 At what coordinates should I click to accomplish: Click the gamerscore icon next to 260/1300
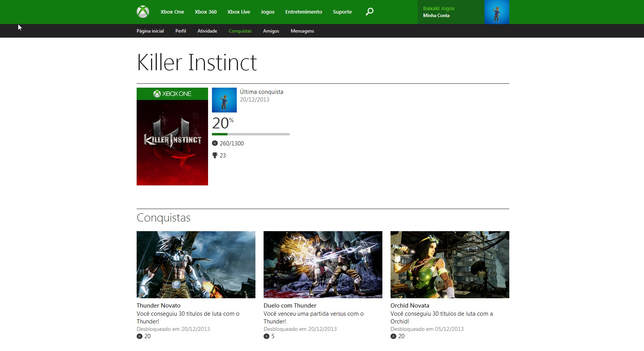point(215,143)
